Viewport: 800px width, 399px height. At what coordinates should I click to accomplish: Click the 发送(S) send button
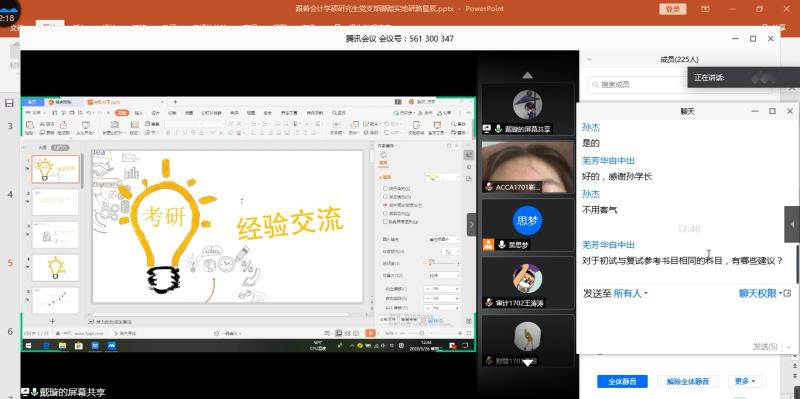point(765,346)
